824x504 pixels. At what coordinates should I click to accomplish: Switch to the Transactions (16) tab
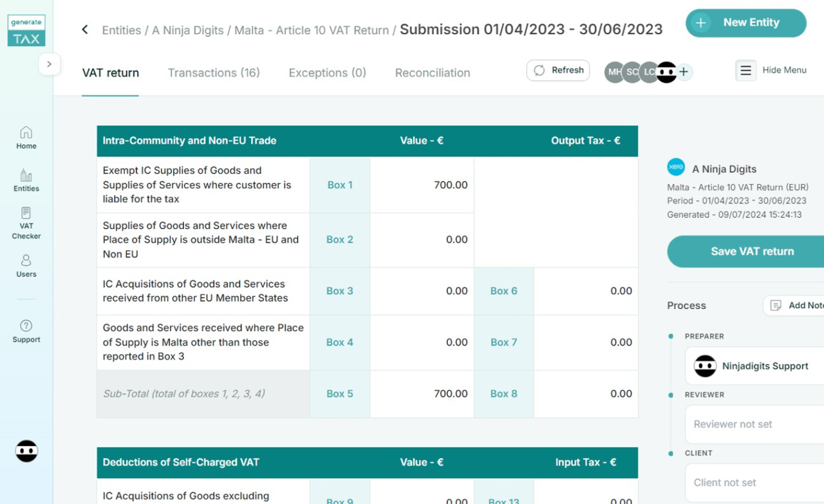(214, 73)
